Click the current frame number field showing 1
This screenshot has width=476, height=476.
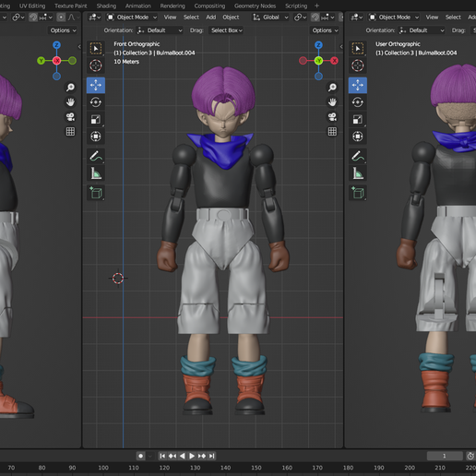point(445,456)
